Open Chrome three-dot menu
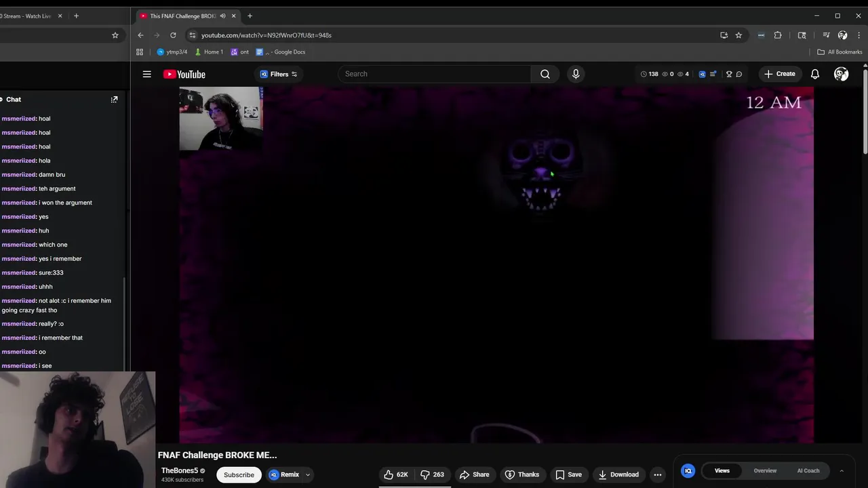 click(859, 35)
